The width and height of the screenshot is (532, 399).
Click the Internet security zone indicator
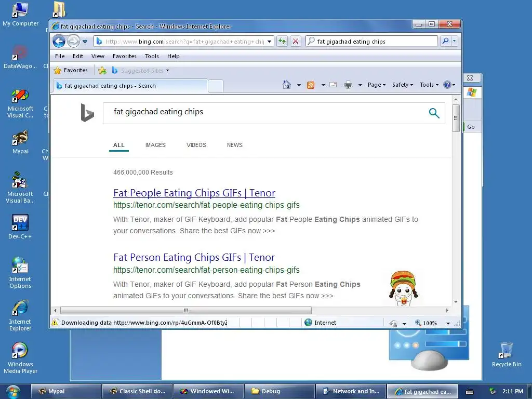(x=321, y=323)
